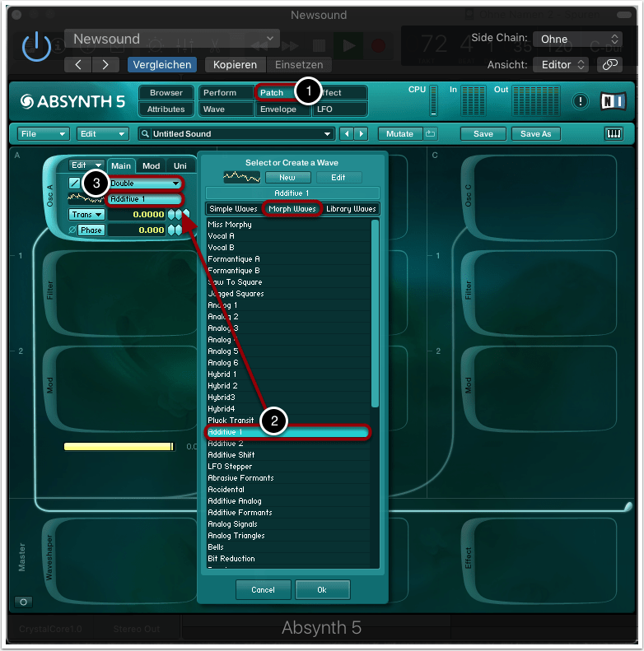This screenshot has height=651, width=644.
Task: Click the mutate retry icon
Action: (x=431, y=134)
